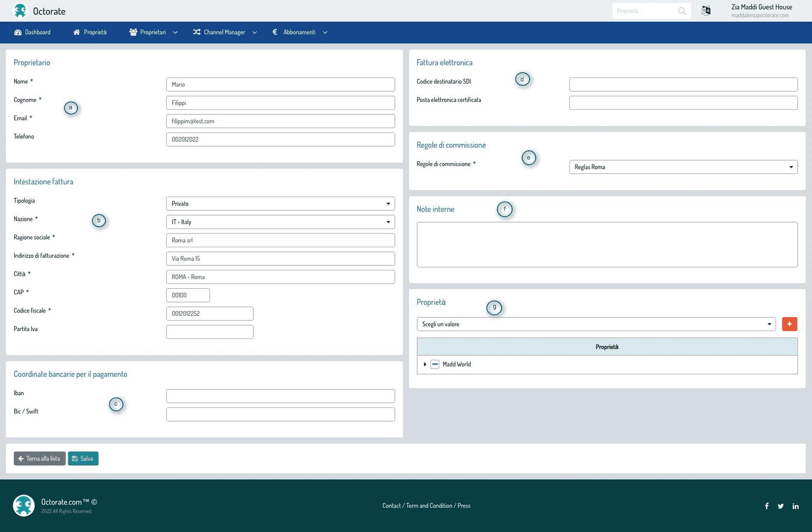812x532 pixels.
Task: Open LinkedIn link in footer
Action: [x=795, y=506]
